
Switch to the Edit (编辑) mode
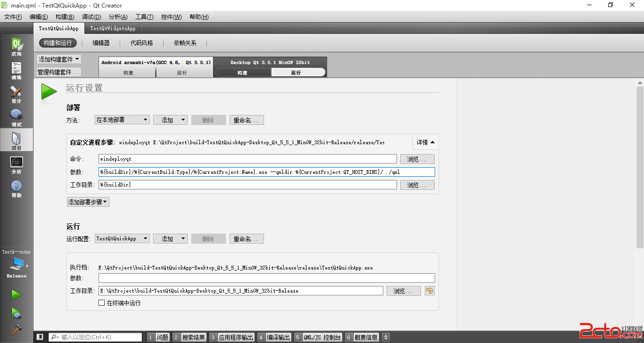(17, 71)
